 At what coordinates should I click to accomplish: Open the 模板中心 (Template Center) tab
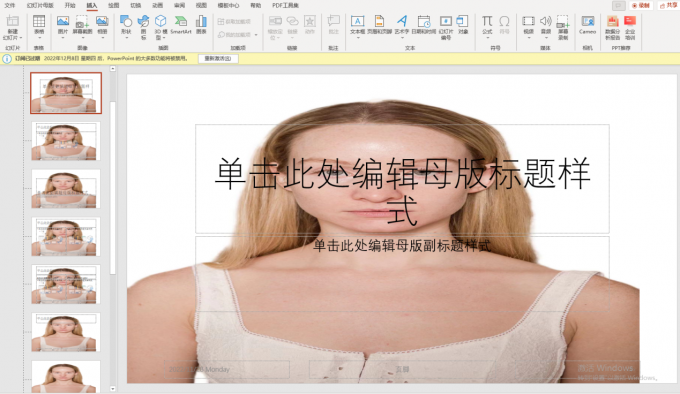point(229,6)
